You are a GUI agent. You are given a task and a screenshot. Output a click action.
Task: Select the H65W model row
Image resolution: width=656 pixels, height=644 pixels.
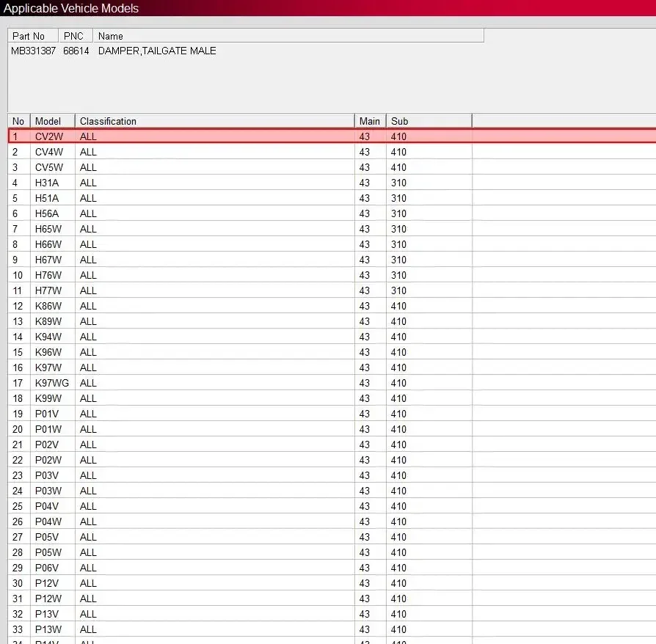click(332, 229)
